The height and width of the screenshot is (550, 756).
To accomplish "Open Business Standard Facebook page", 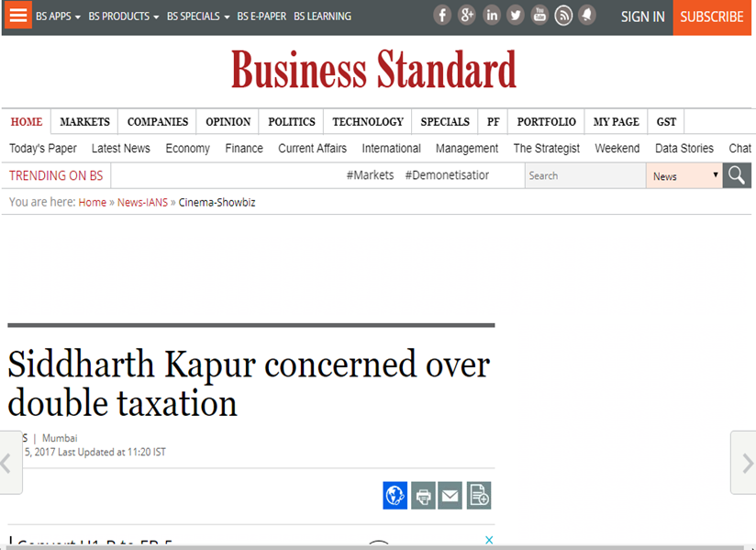I will [442, 16].
